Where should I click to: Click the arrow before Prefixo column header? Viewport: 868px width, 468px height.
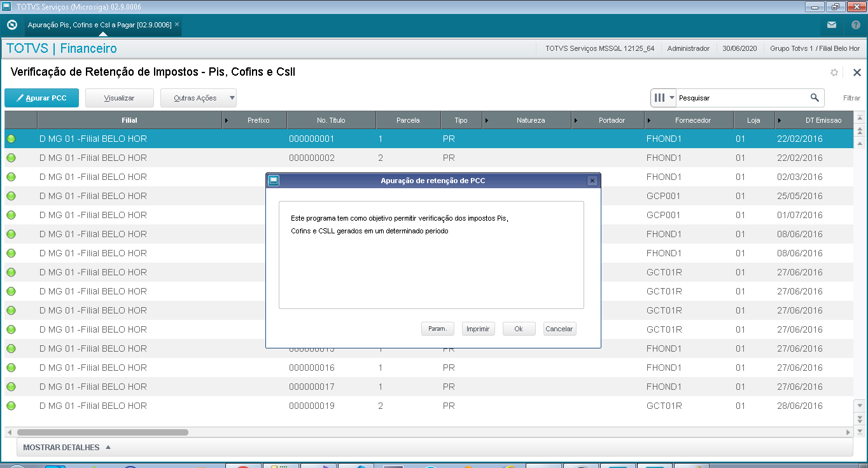[x=227, y=120]
